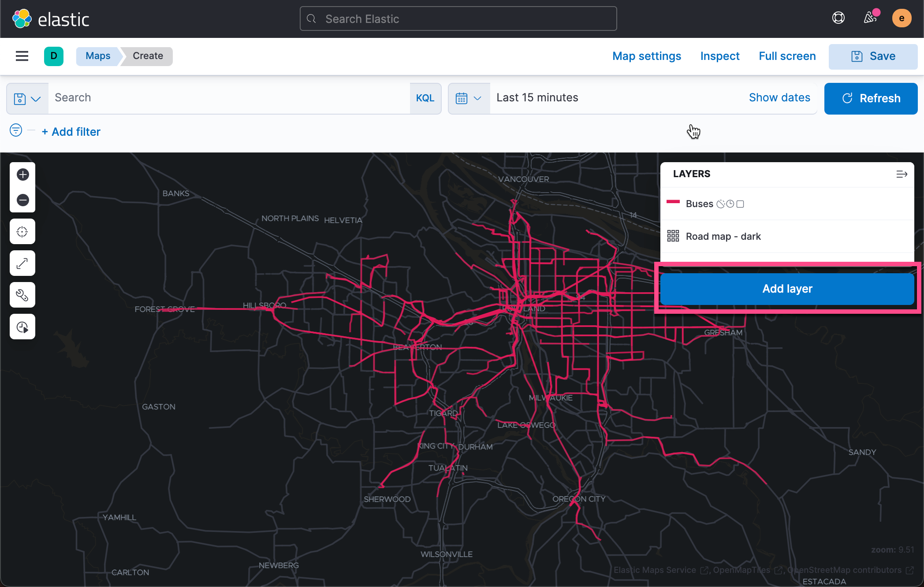This screenshot has width=924, height=587.
Task: Open the main navigation hamburger menu
Action: 22,56
